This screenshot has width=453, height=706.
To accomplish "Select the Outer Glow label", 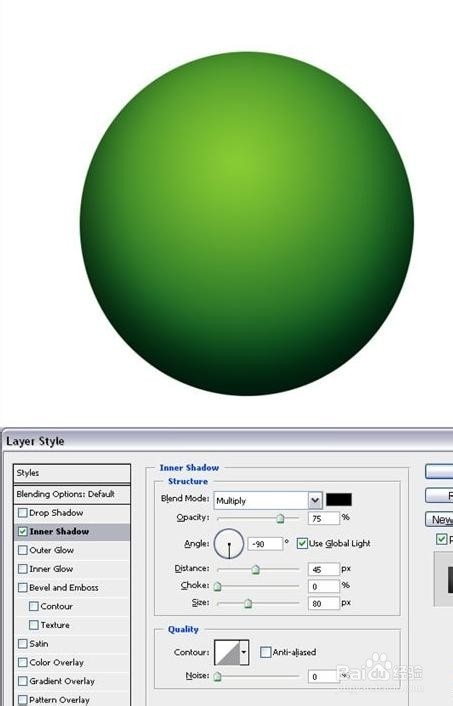I will (x=51, y=550).
